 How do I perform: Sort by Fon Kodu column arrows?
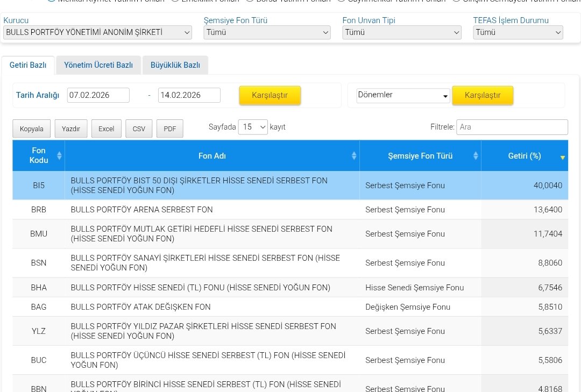[x=59, y=155]
